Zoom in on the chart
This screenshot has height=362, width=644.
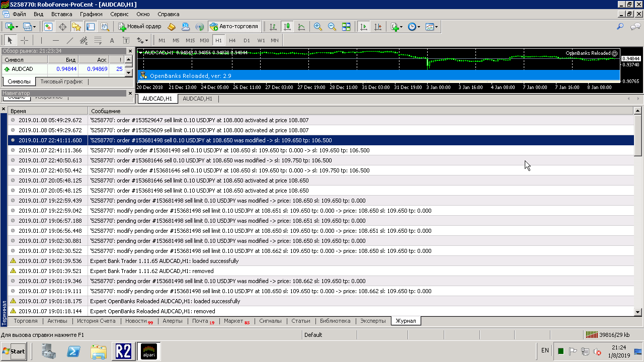point(318,27)
